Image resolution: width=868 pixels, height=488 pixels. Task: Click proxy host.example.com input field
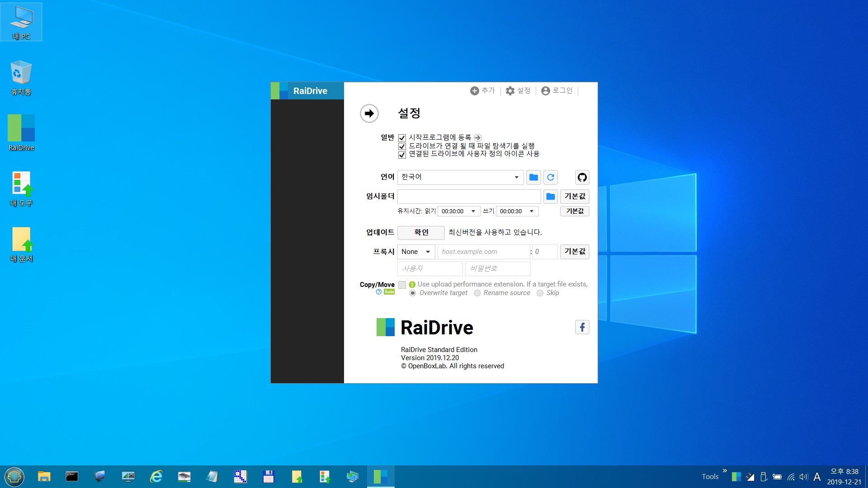[x=484, y=252]
